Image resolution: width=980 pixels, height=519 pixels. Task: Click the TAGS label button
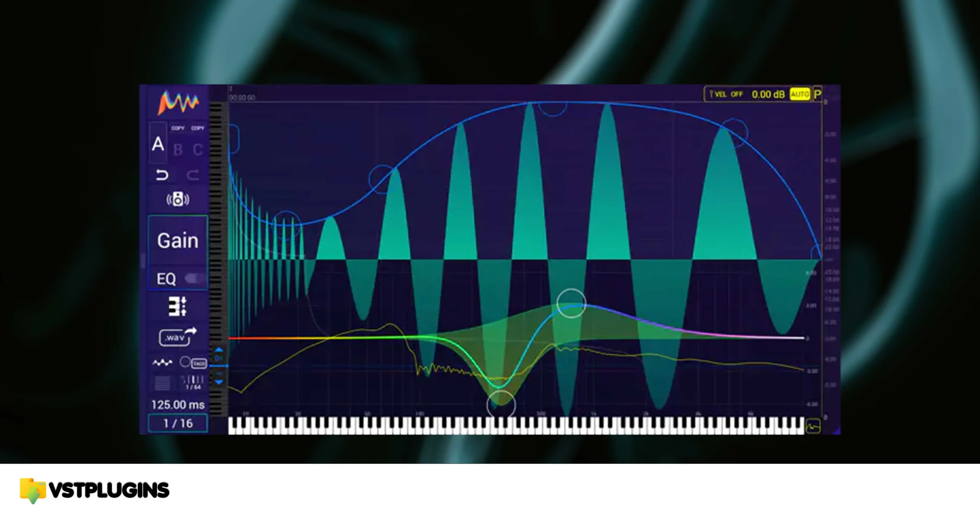tap(199, 363)
